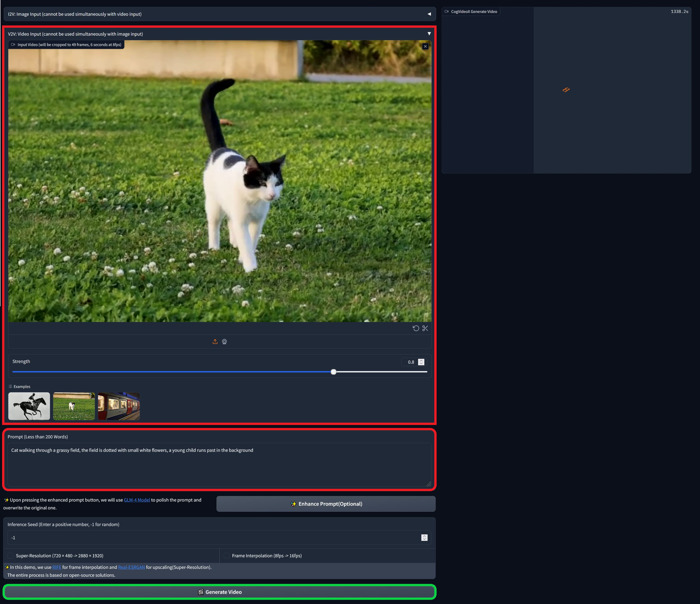Select the webcam recording icon

[224, 341]
